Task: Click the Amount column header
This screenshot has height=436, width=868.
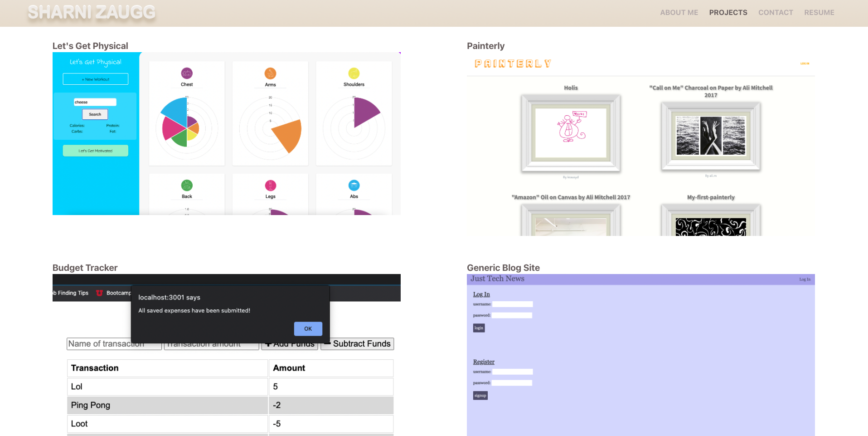Action: pyautogui.click(x=331, y=368)
